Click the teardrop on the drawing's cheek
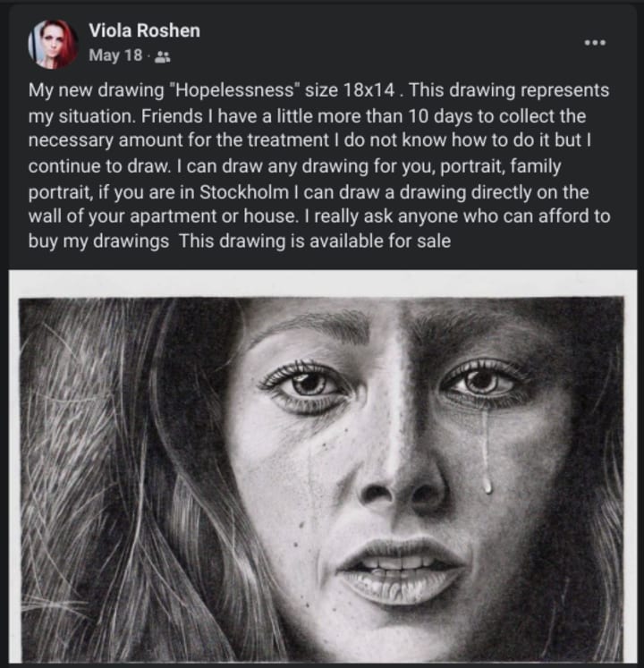The width and height of the screenshot is (644, 668). point(487,484)
